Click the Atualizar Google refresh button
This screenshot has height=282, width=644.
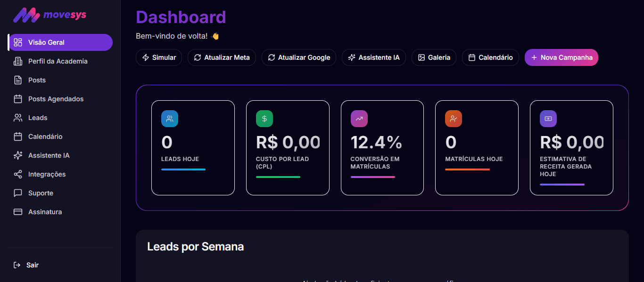click(x=299, y=57)
